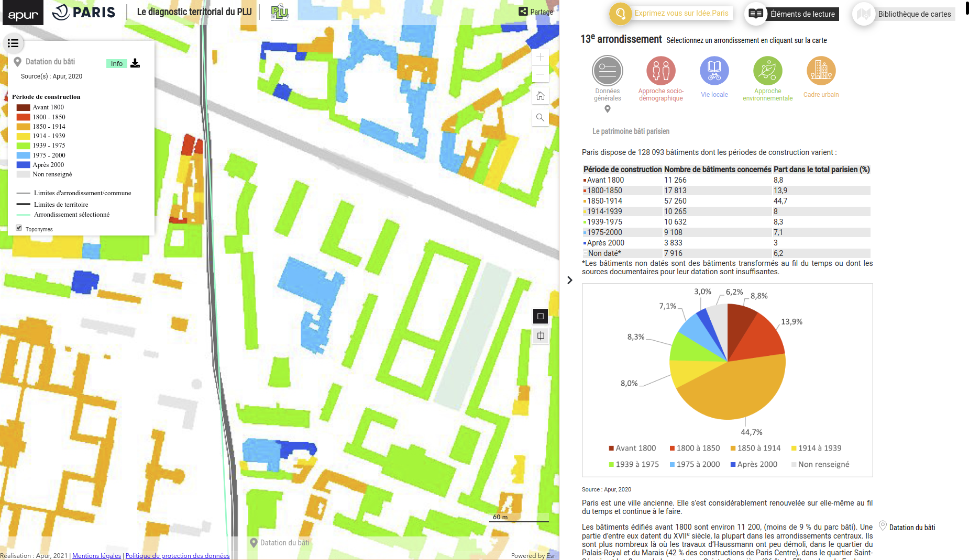The height and width of the screenshot is (560, 969).
Task: Select the Cadre urbain theme icon
Action: point(821,71)
